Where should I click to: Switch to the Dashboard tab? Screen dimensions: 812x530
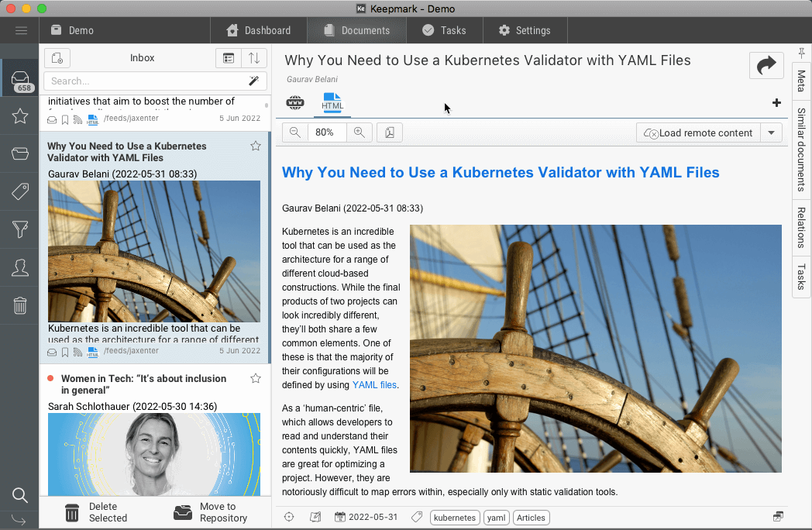tap(258, 30)
